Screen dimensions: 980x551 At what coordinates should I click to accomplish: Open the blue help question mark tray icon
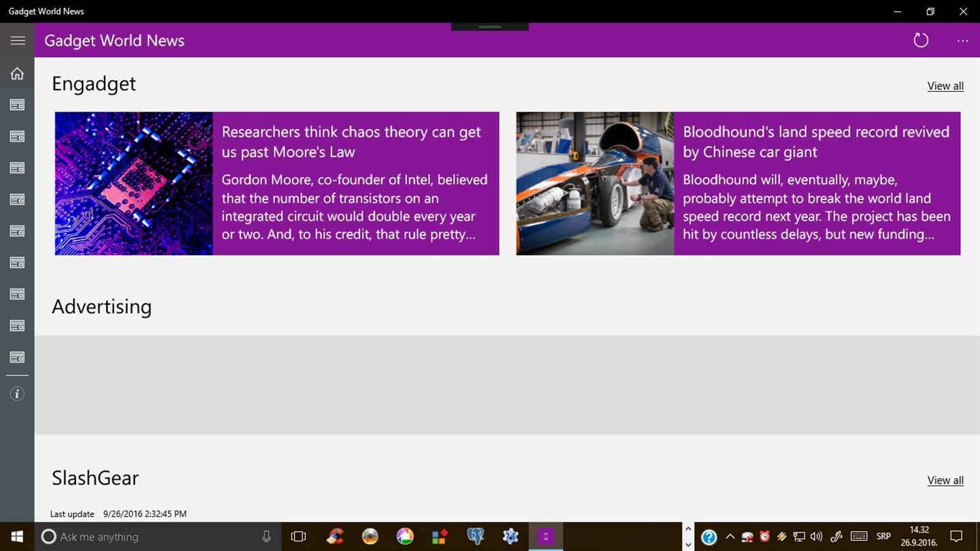708,537
